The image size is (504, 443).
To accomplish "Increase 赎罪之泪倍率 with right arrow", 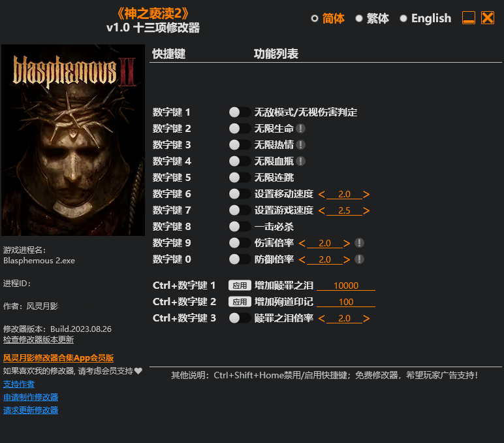I will click(x=366, y=318).
